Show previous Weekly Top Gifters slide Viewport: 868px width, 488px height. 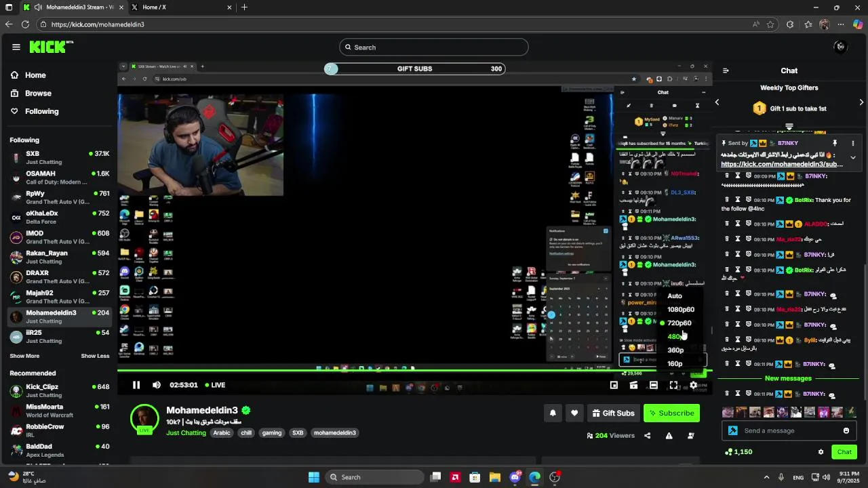point(717,102)
